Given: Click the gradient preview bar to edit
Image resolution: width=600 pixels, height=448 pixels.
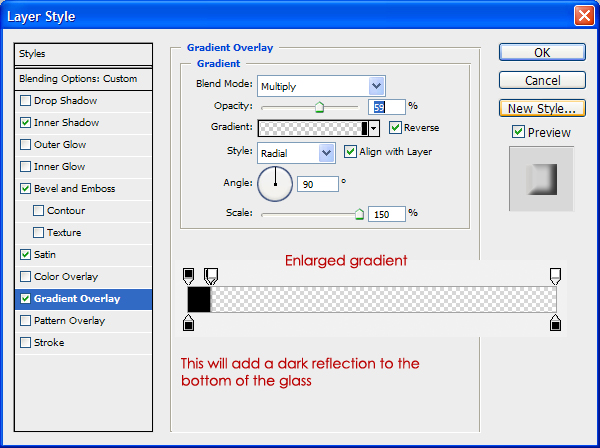Looking at the screenshot, I should 314,128.
